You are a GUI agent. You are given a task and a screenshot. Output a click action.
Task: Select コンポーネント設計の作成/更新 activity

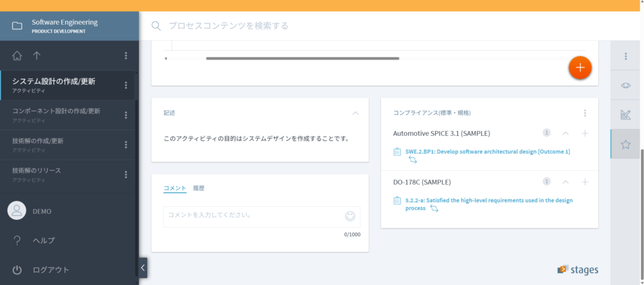point(67,115)
